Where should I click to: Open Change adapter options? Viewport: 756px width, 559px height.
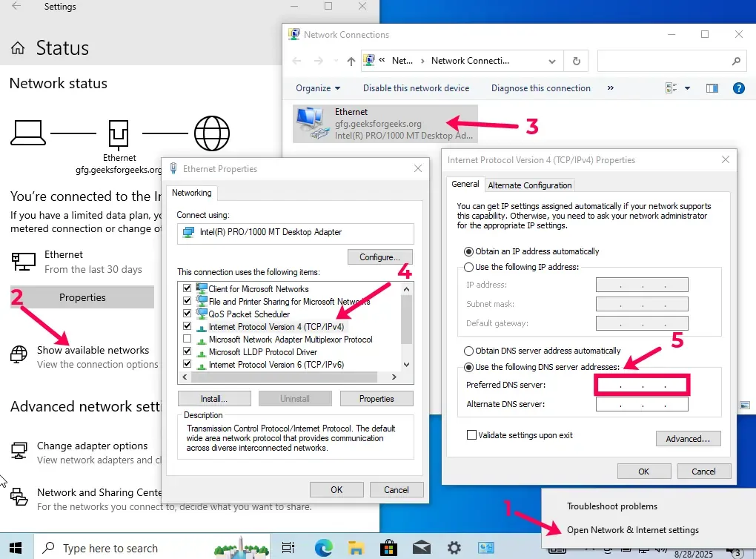tap(92, 446)
